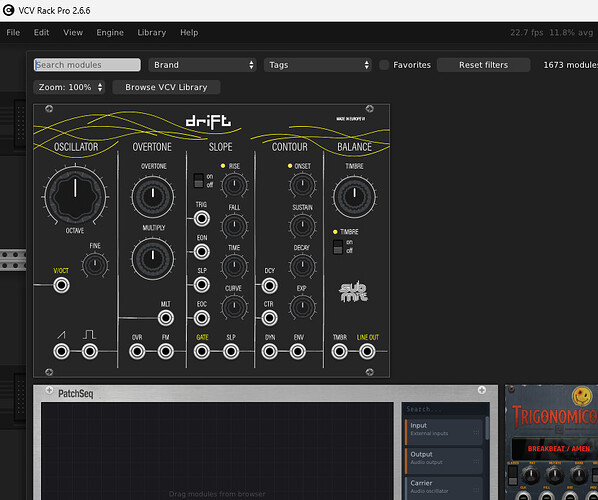
Task: Click the LINE OUT output jack
Action: 367,351
